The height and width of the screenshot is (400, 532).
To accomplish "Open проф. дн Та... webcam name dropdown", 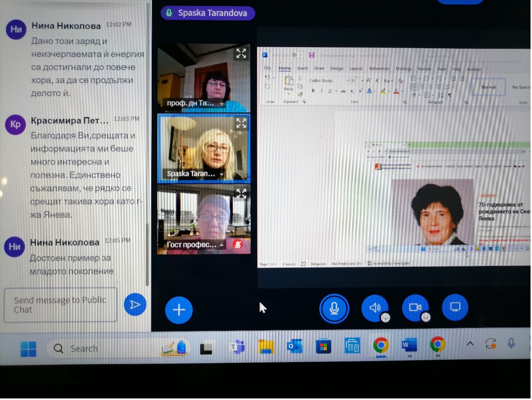I will click(222, 103).
